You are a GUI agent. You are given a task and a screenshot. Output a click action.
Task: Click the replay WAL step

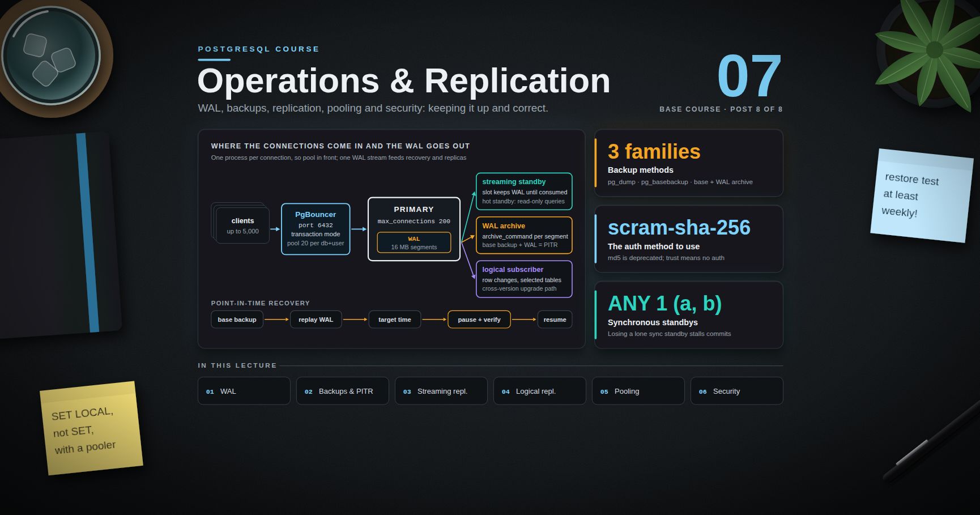click(316, 320)
